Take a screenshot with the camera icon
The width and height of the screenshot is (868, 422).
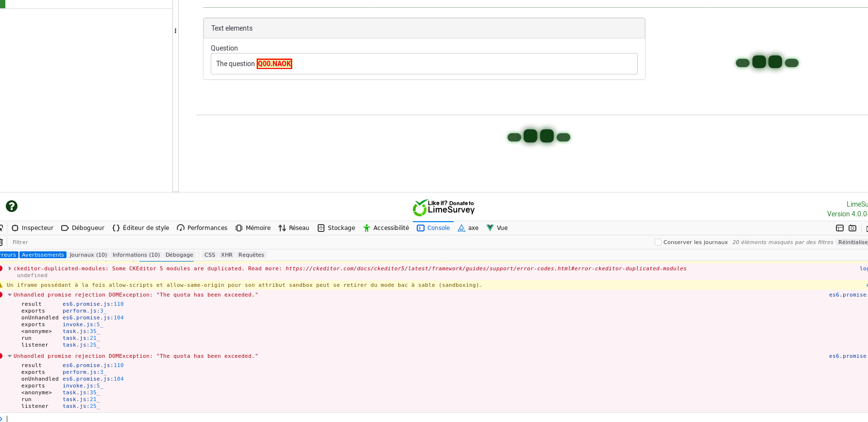click(x=852, y=228)
